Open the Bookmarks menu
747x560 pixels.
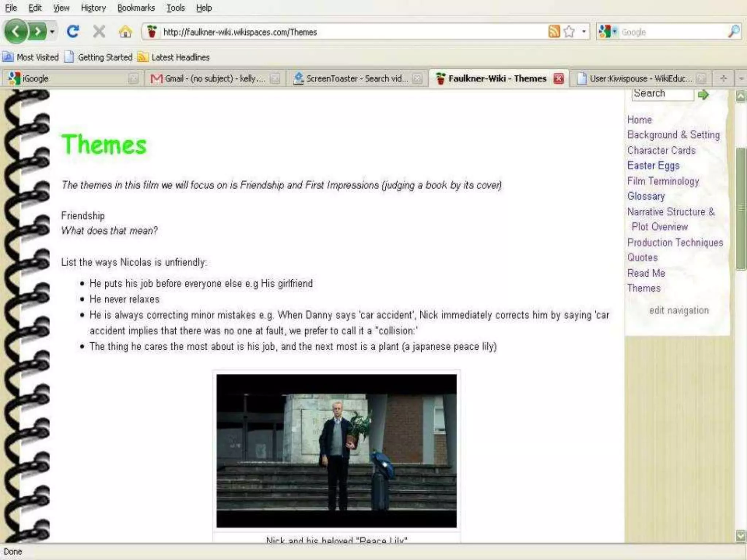click(x=136, y=8)
